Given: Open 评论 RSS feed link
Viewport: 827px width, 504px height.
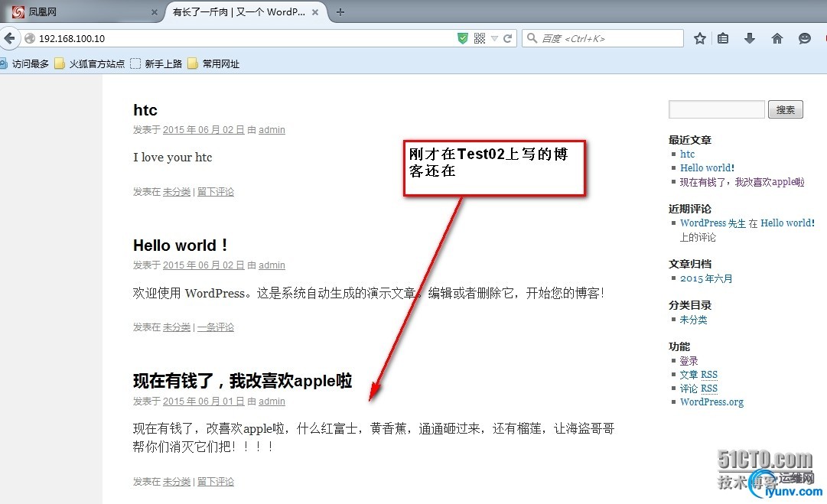Looking at the screenshot, I should click(698, 389).
